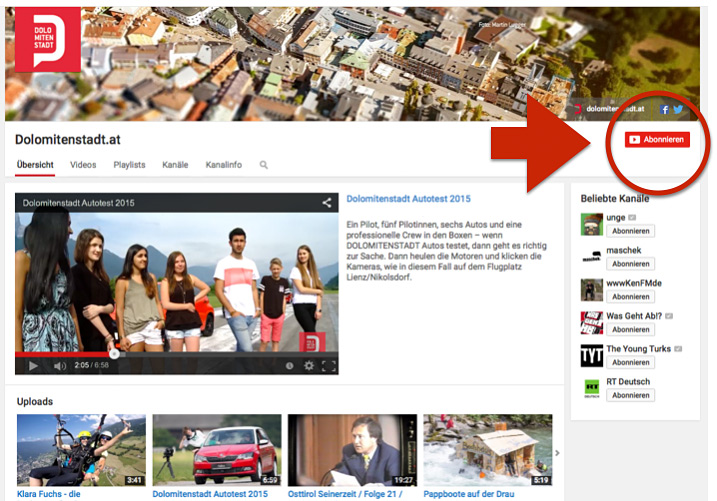Open the Dolomitenstadt Autotest 2015 upload title

point(210,494)
